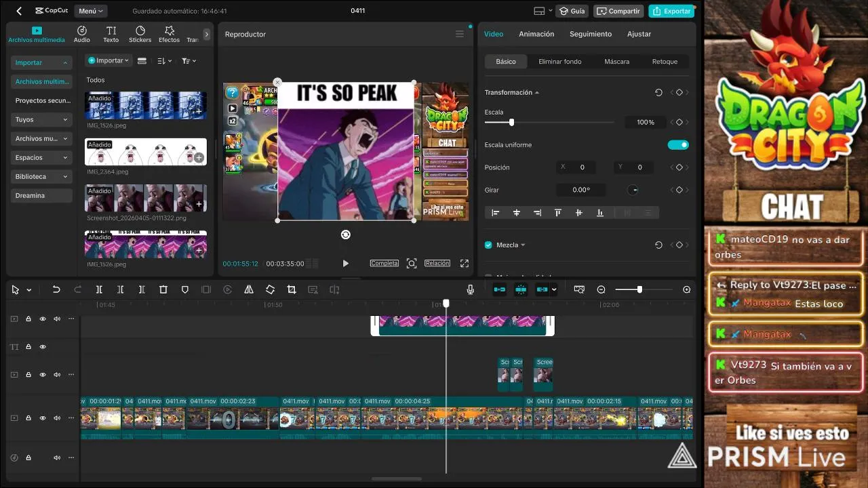Screen dimensions: 868x488
Task: Select the Máscara sub-tab
Action: 617,62
